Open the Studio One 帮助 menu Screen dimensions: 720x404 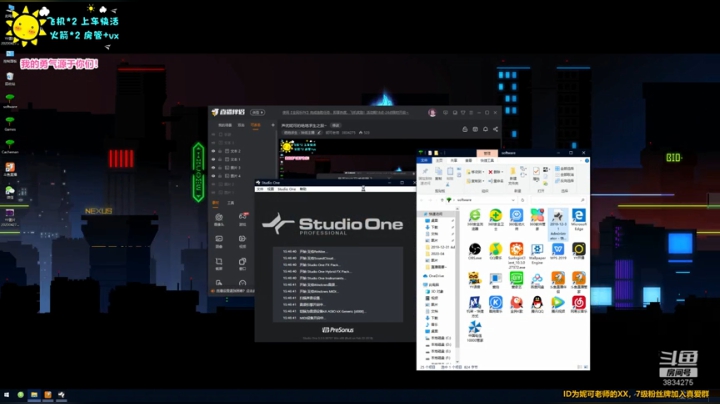click(303, 189)
